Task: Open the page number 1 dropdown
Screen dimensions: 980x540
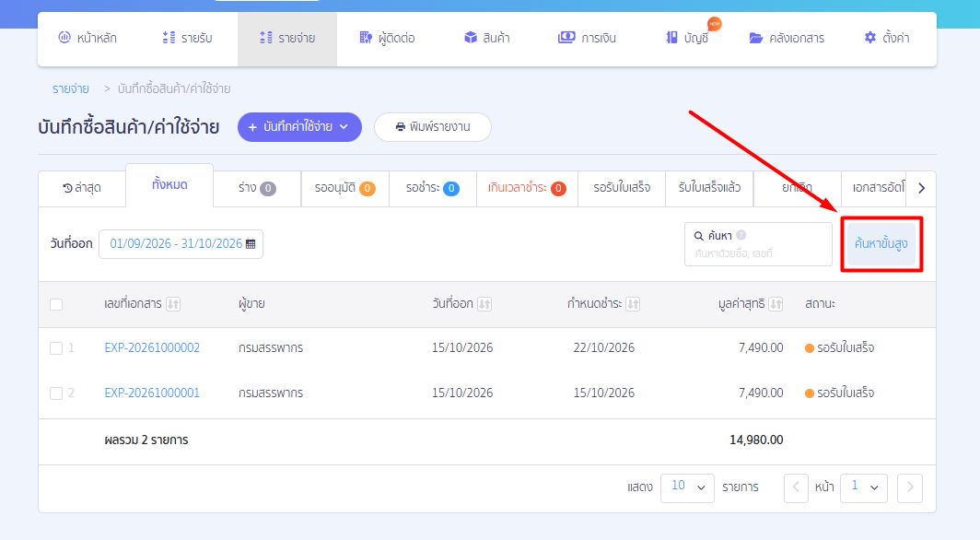Action: pyautogui.click(x=864, y=487)
